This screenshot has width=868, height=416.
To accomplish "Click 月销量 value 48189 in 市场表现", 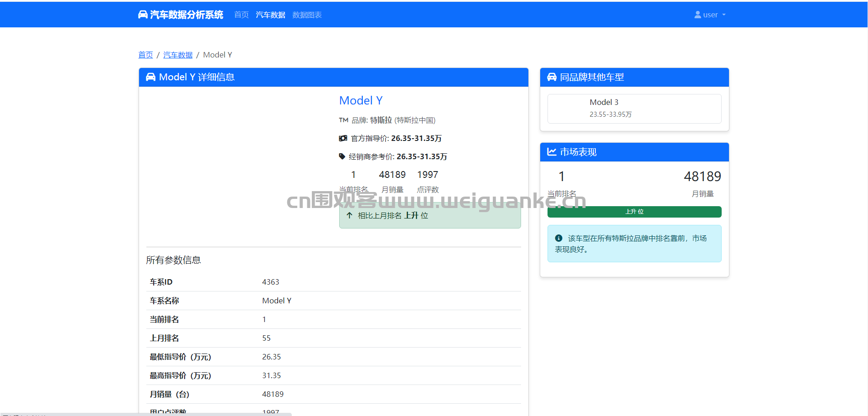I will [x=702, y=177].
